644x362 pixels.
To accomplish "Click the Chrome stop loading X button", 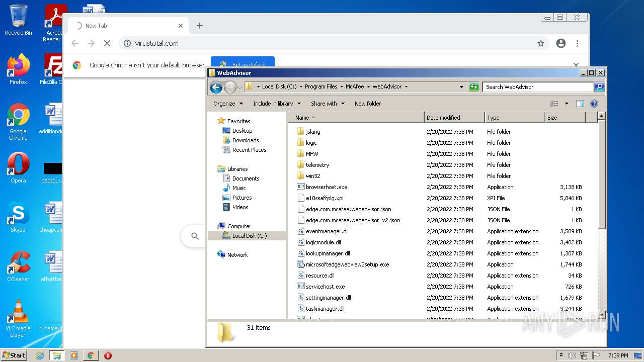I will tap(107, 43).
